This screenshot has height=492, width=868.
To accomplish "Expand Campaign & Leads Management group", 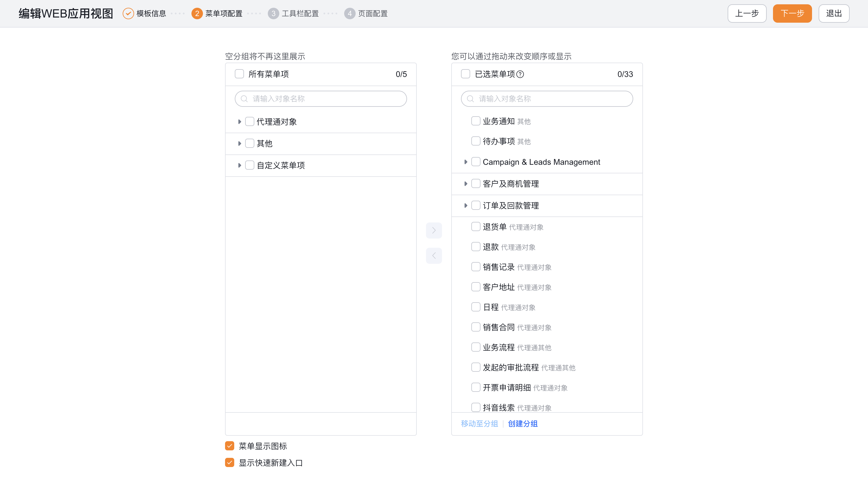I will 466,162.
